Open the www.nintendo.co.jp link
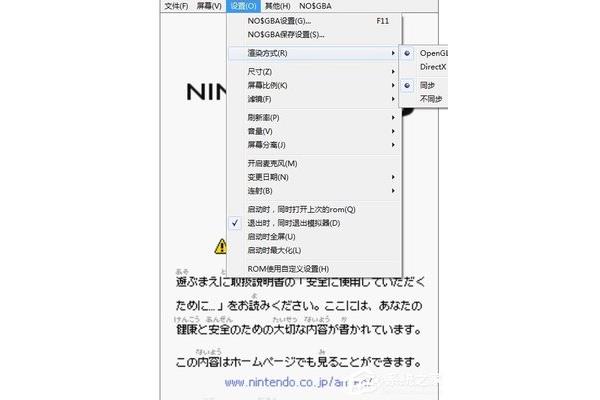Screen dimensions: 600x400 (x=298, y=382)
